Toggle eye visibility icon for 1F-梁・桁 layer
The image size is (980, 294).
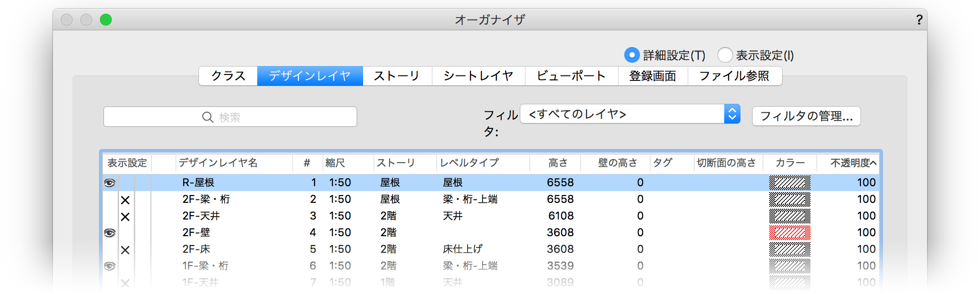[110, 266]
